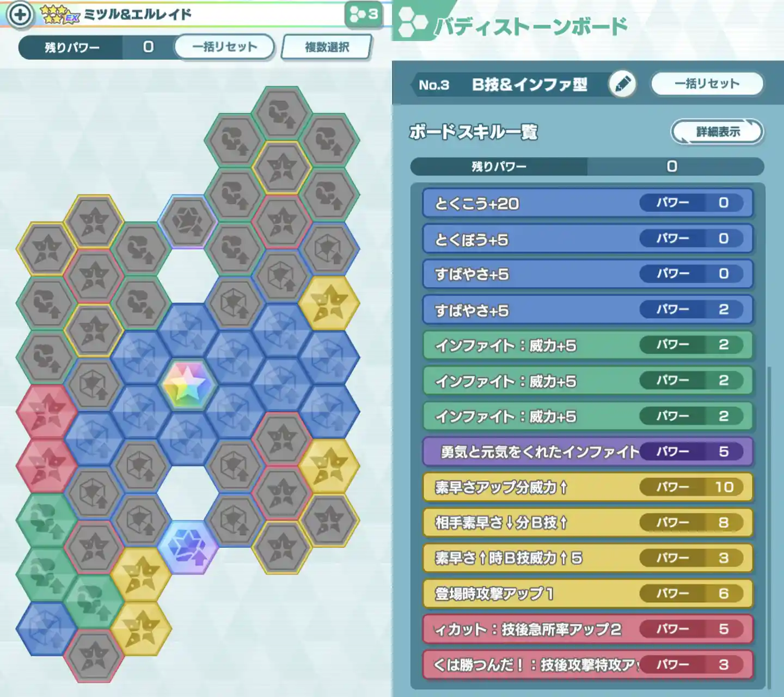The width and height of the screenshot is (784, 697).
Task: Select the upper red star tile
Action: (46, 412)
